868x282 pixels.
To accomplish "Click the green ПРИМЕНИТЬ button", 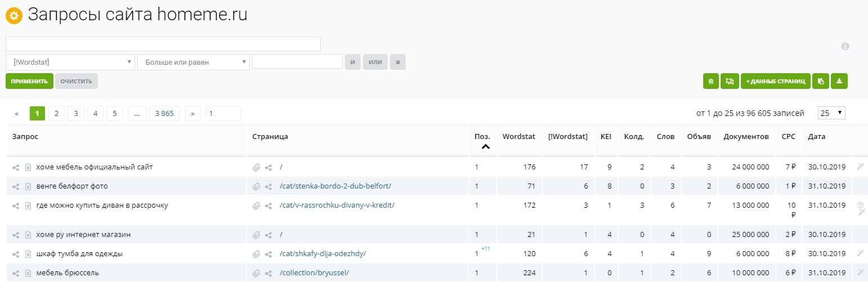I will pyautogui.click(x=29, y=81).
